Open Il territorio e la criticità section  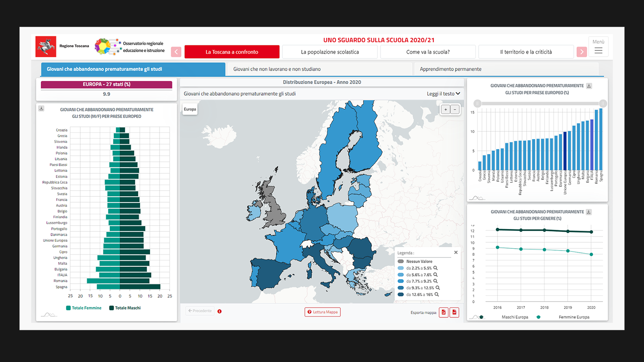point(526,52)
